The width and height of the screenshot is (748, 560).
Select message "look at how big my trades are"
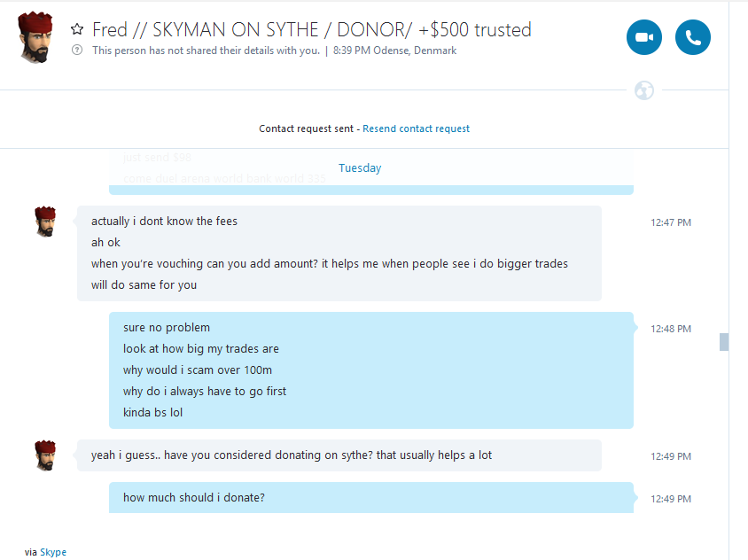(x=201, y=349)
